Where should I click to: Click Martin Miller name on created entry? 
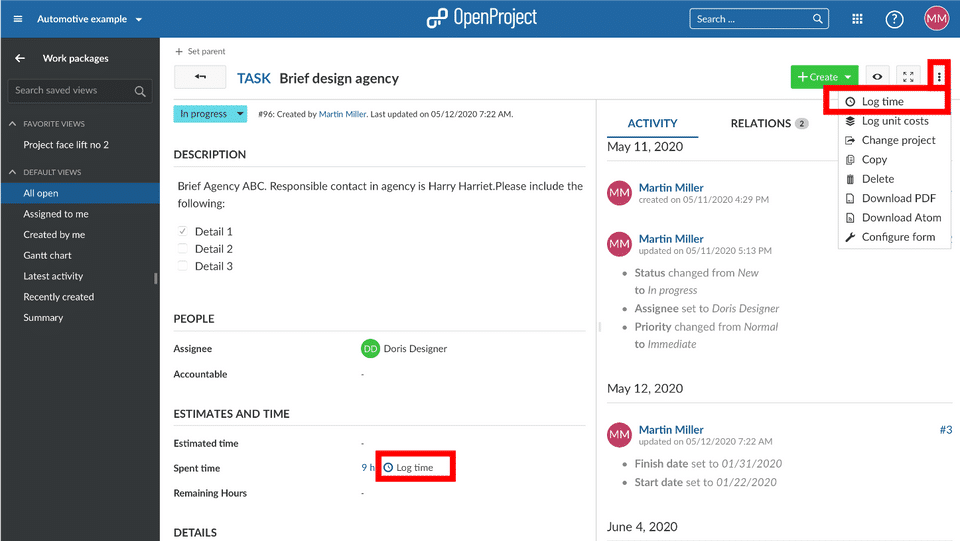pos(671,188)
